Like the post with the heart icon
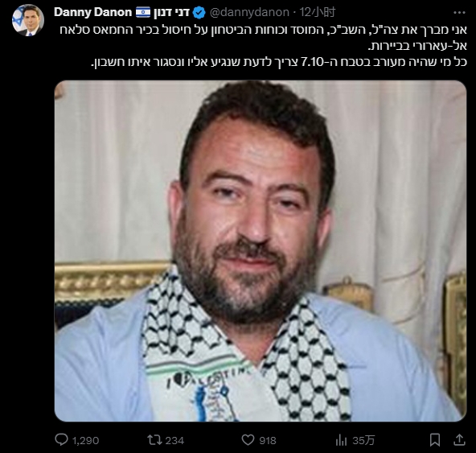The image size is (476, 453). coord(248,440)
